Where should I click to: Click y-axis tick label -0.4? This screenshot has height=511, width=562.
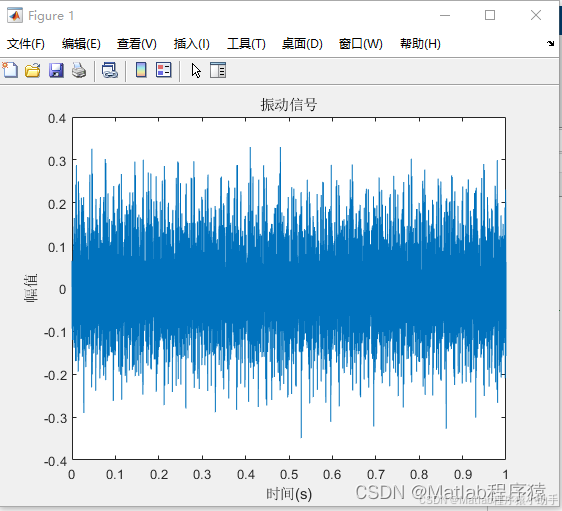pos(55,462)
